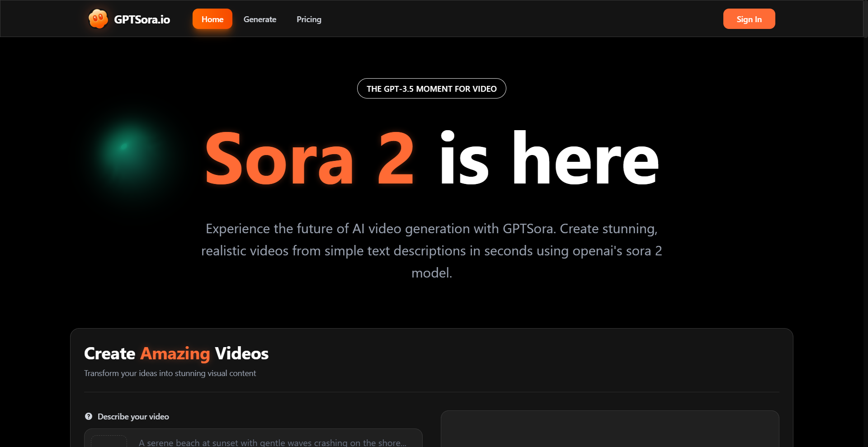The height and width of the screenshot is (447, 868).
Task: Click the 'Create Amazing Videos' heading
Action: point(176,353)
